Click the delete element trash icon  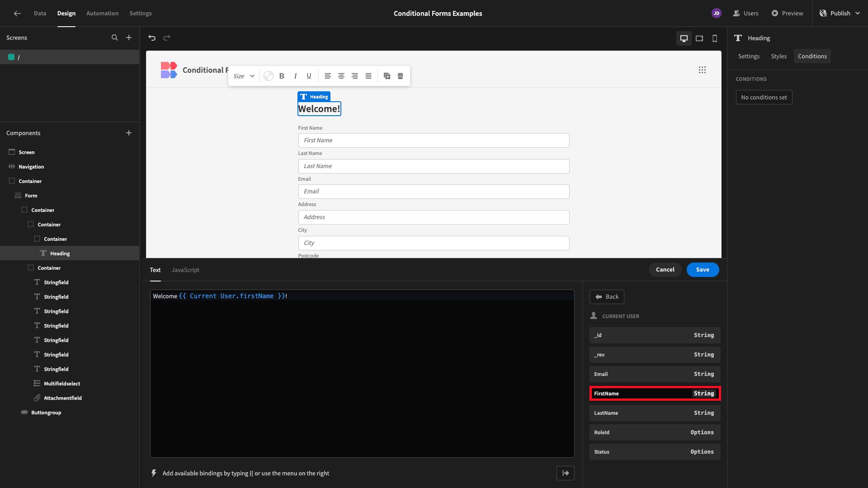[x=401, y=76]
